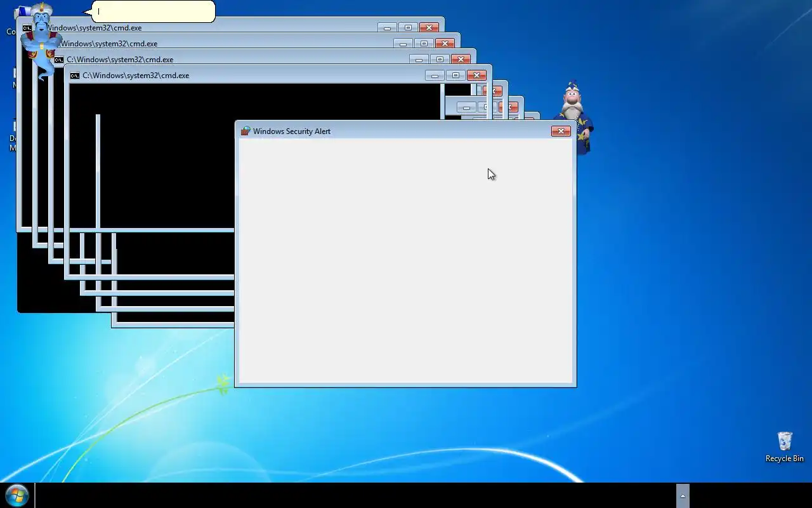This screenshot has width=812, height=508.
Task: Click inside the Genie's speech balloon text field
Action: tap(154, 11)
